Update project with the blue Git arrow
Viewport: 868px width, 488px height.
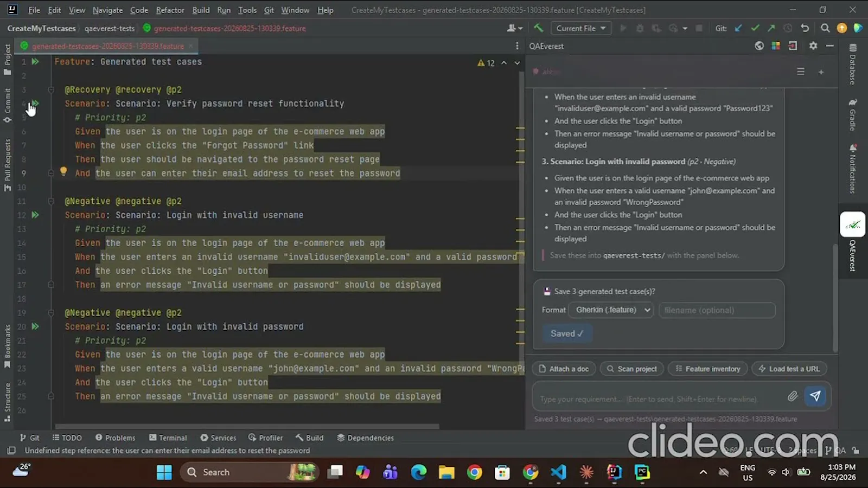pyautogui.click(x=738, y=28)
